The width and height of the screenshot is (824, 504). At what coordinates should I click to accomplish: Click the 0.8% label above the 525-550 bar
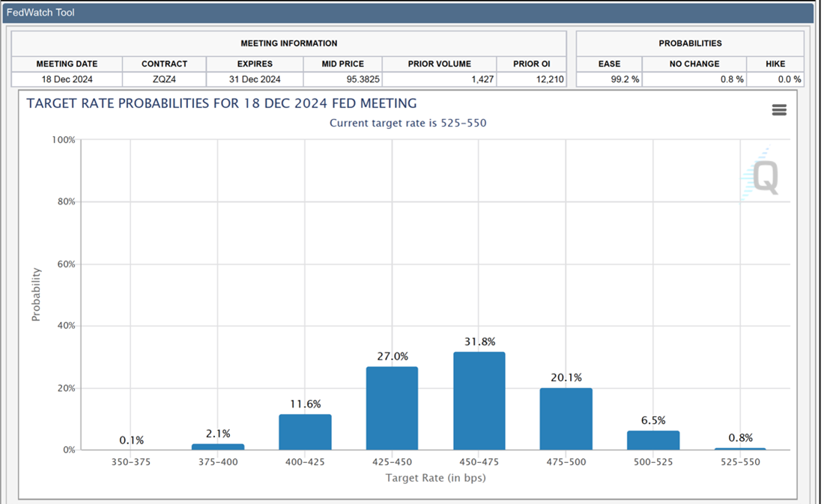(740, 438)
